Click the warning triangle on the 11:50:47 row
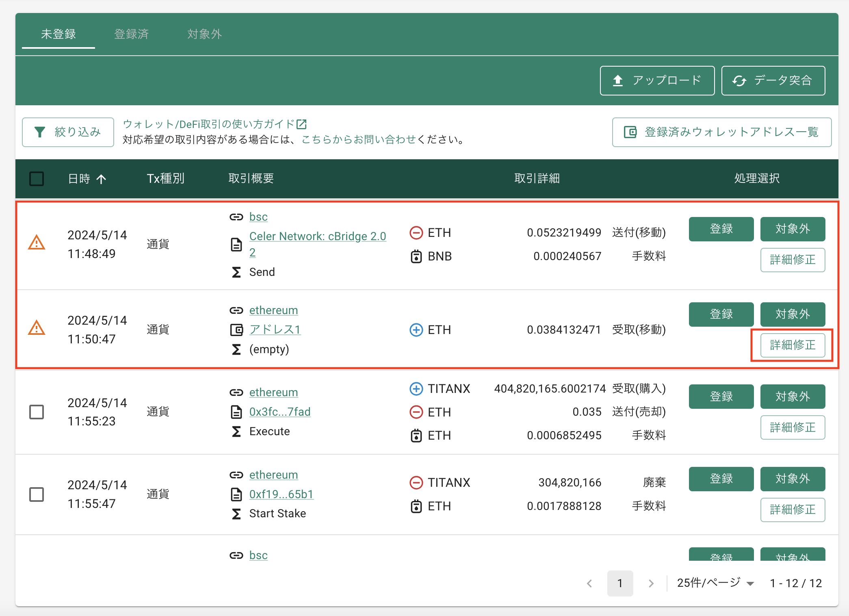The height and width of the screenshot is (616, 849). [37, 328]
